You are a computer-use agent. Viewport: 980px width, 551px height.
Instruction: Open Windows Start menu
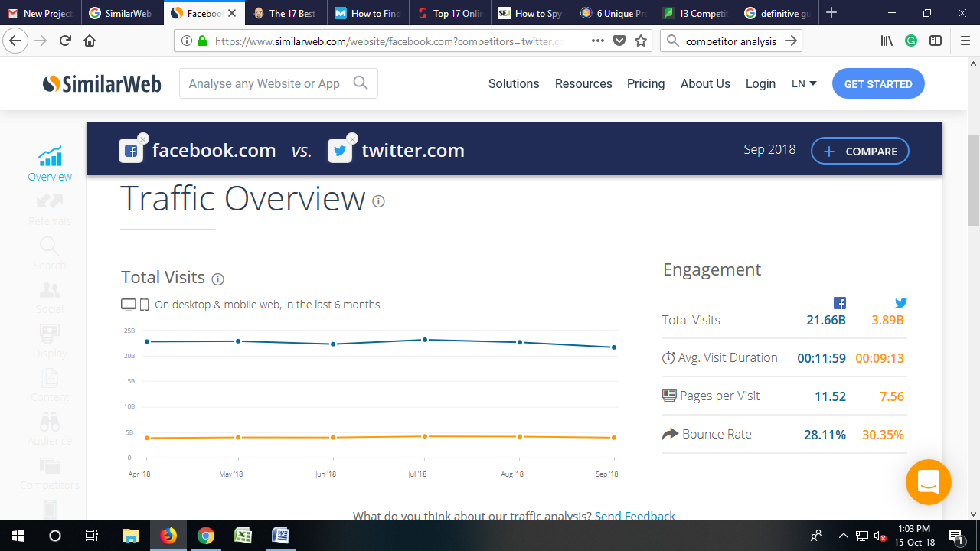pos(18,536)
